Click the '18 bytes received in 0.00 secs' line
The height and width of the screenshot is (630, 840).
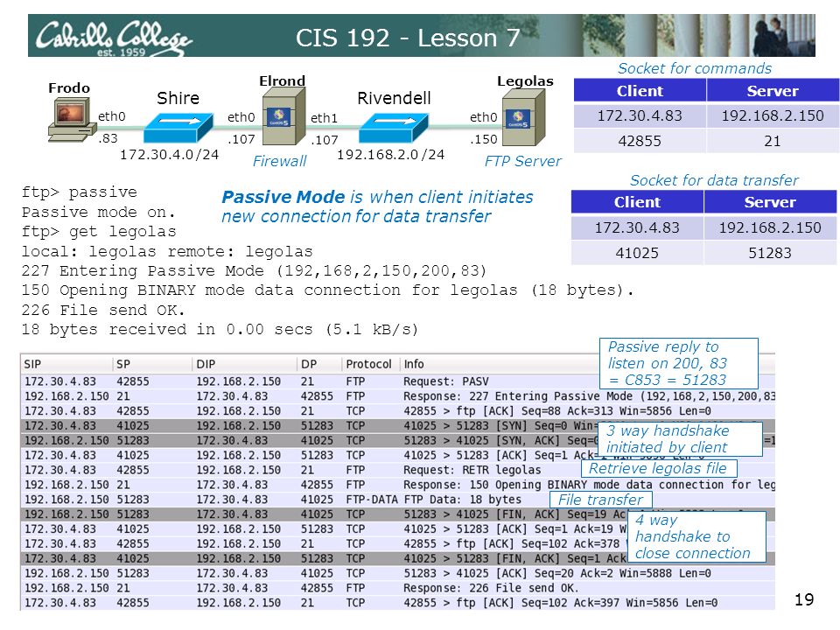220,330
